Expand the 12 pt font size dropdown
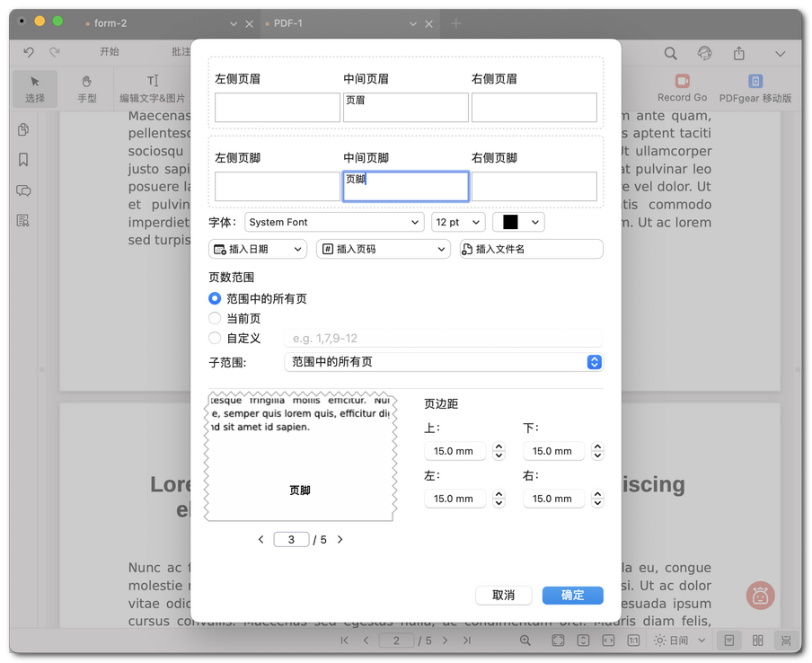 coord(458,222)
